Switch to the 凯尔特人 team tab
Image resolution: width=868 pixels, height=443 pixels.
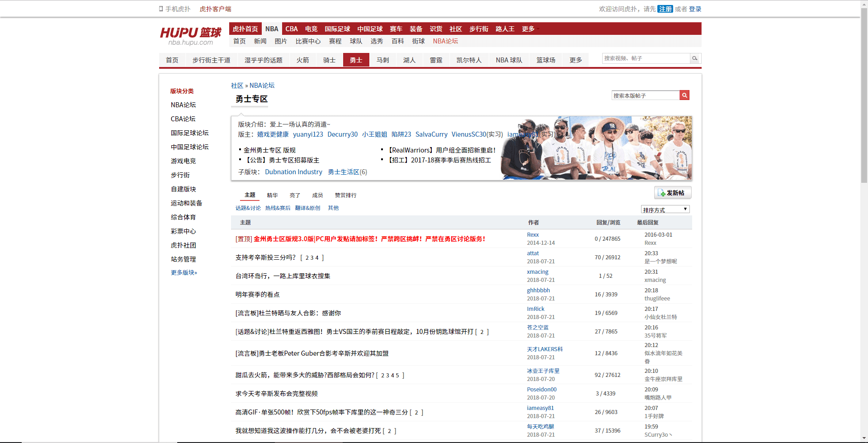coord(469,60)
